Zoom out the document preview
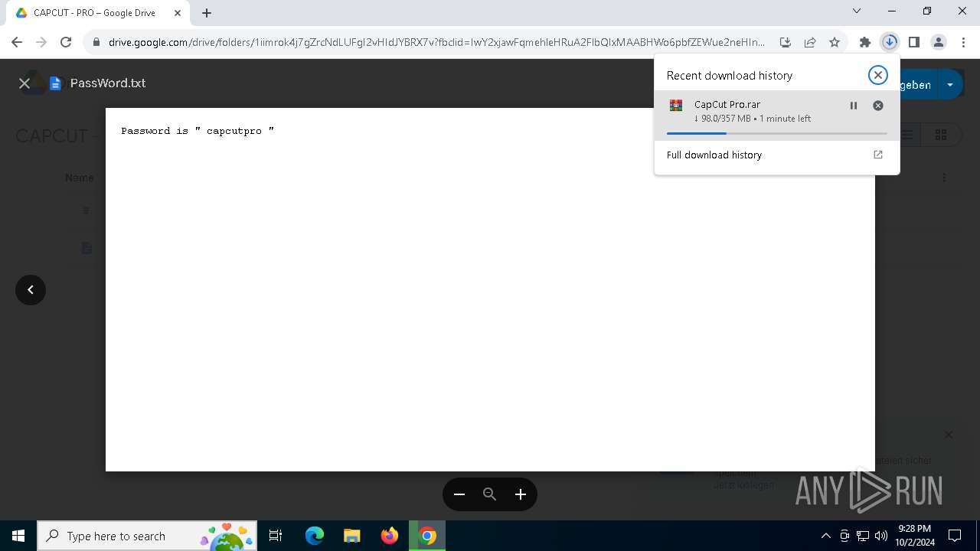Viewport: 980px width, 551px height. pyautogui.click(x=459, y=494)
